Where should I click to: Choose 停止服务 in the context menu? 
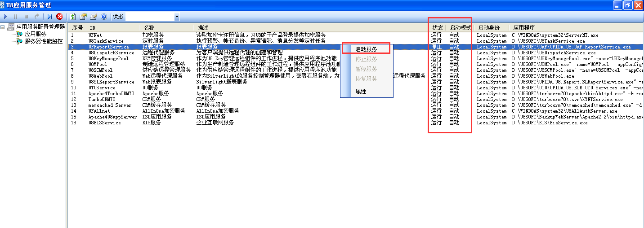366,59
